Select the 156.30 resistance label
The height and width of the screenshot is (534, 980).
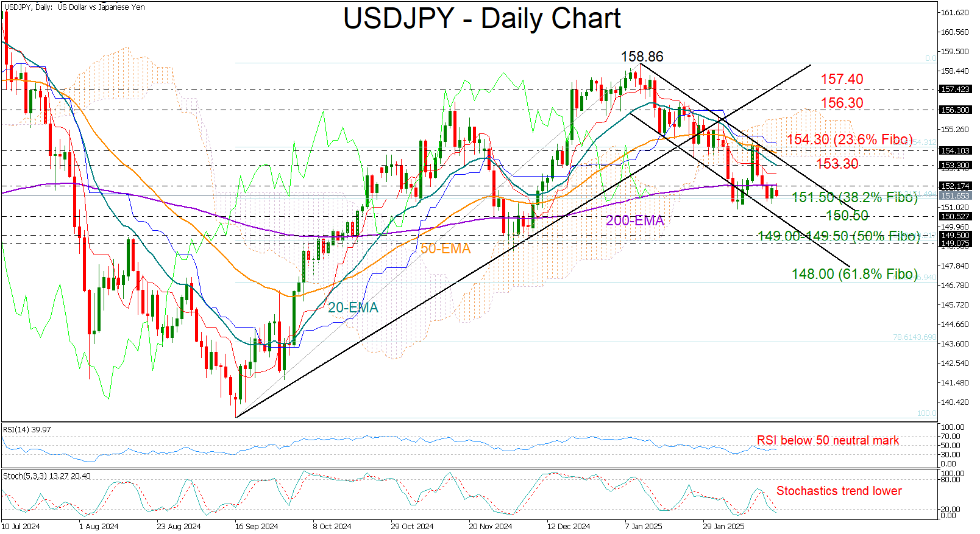coord(841,103)
